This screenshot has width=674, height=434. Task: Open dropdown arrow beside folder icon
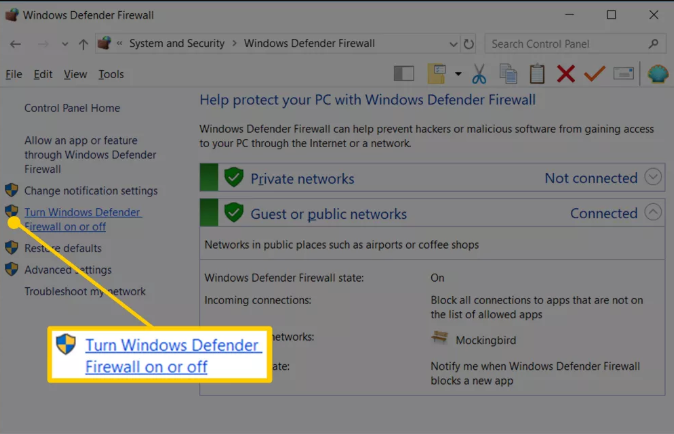458,74
